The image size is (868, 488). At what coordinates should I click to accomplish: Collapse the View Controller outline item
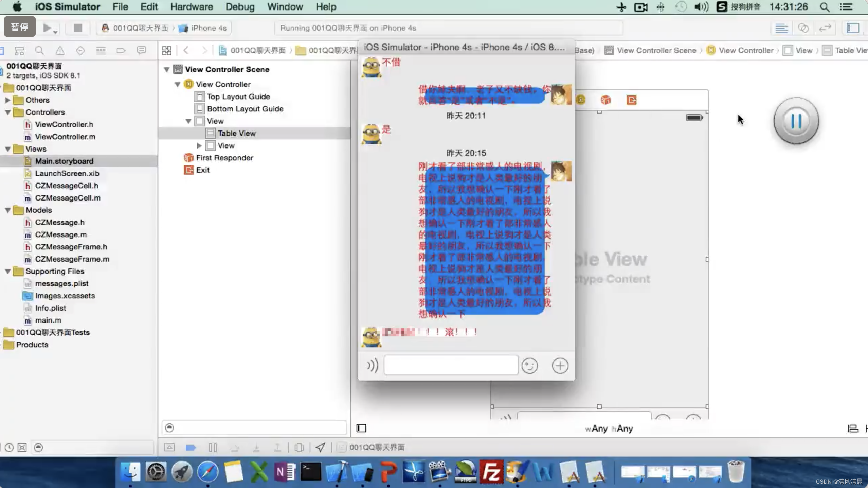click(x=177, y=84)
